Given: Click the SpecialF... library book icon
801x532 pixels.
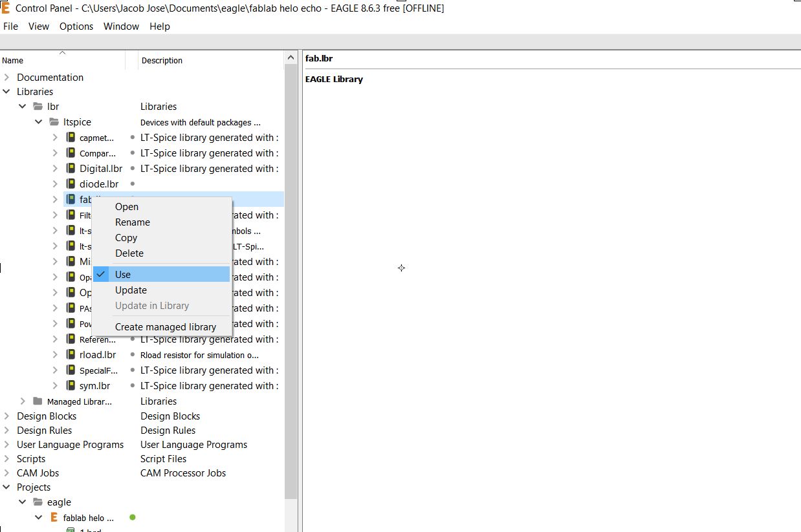Looking at the screenshot, I should [x=71, y=370].
